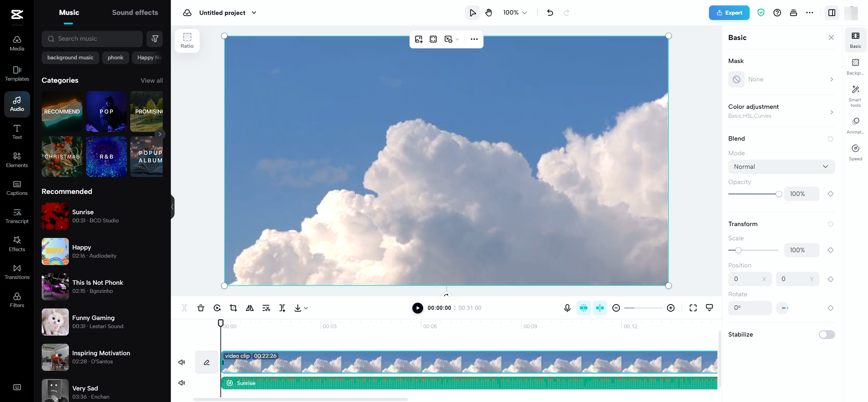Mute the Sunrise audio track
868x402 pixels.
pos(182,383)
